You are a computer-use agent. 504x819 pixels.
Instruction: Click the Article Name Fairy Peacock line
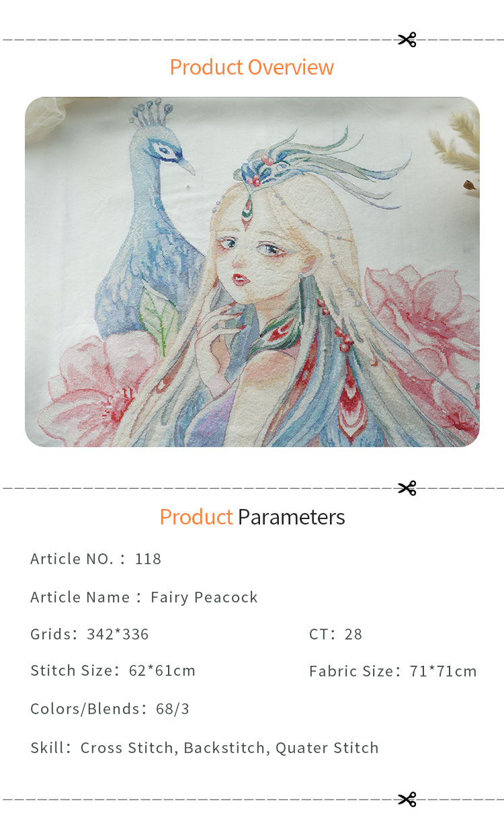[x=144, y=597]
